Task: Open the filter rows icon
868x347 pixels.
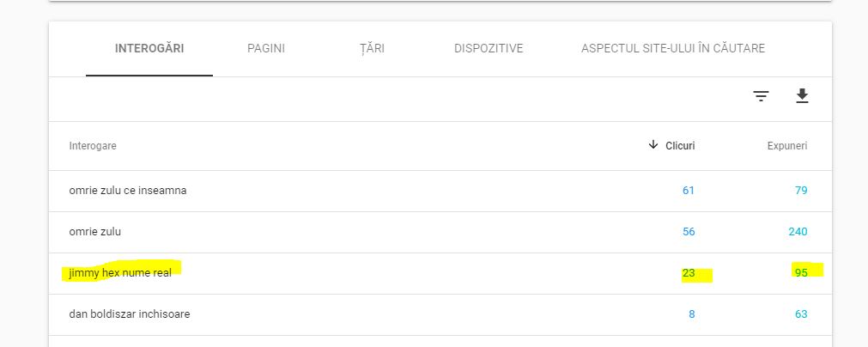Action: (x=762, y=96)
